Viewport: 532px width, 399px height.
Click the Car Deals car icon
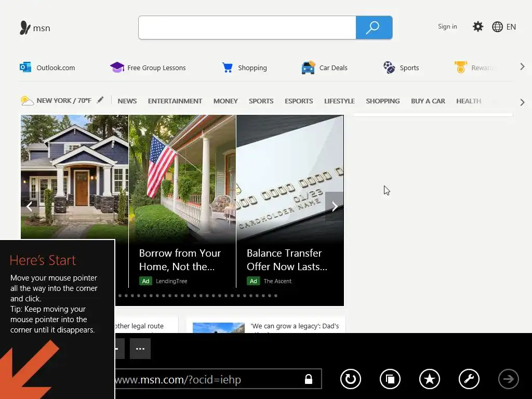(308, 68)
